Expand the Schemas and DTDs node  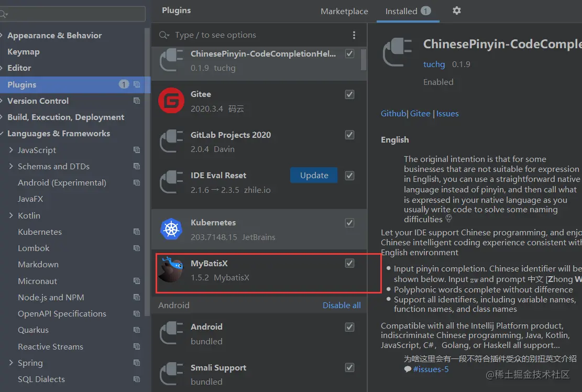pos(11,166)
